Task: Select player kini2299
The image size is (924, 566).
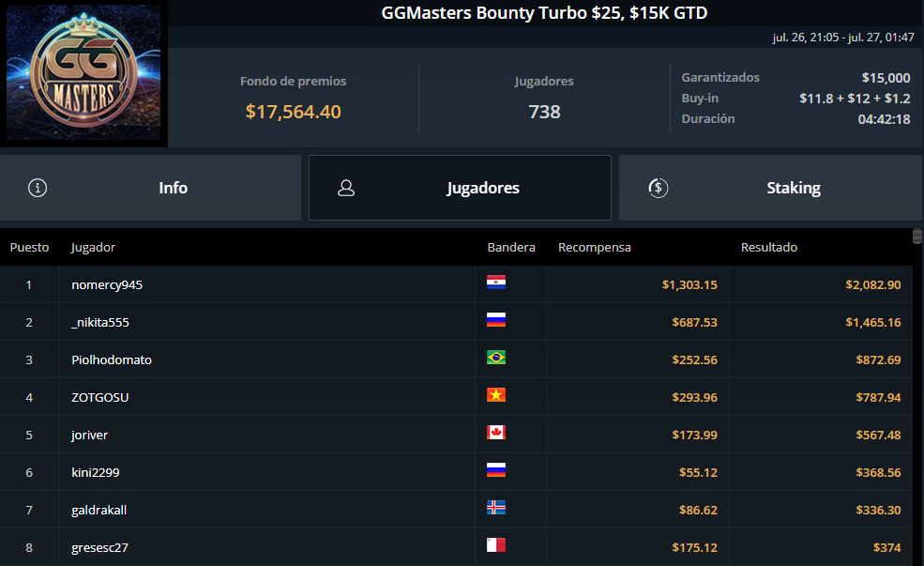Action: point(96,472)
